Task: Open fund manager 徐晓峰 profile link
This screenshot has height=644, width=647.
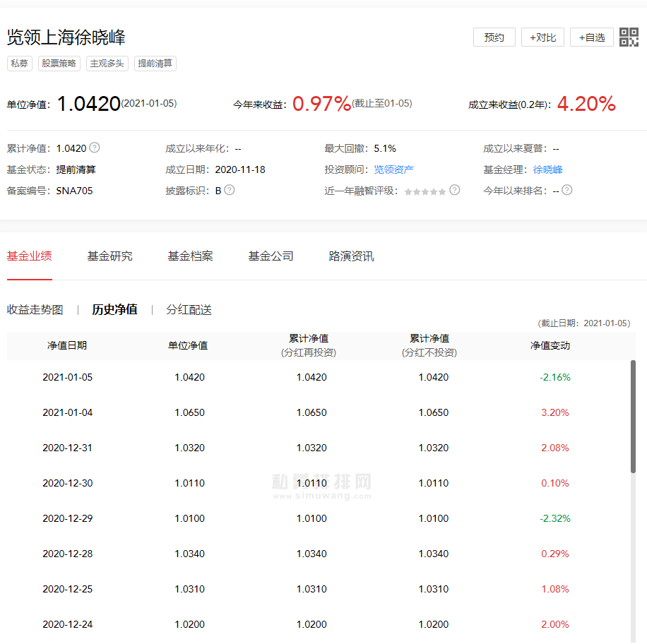Action: coord(547,169)
